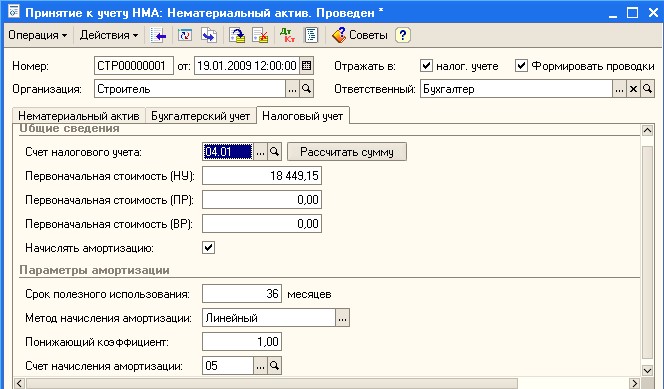Click the Счет начисления амортизации field 05
The height and width of the screenshot is (389, 664).
tap(228, 366)
